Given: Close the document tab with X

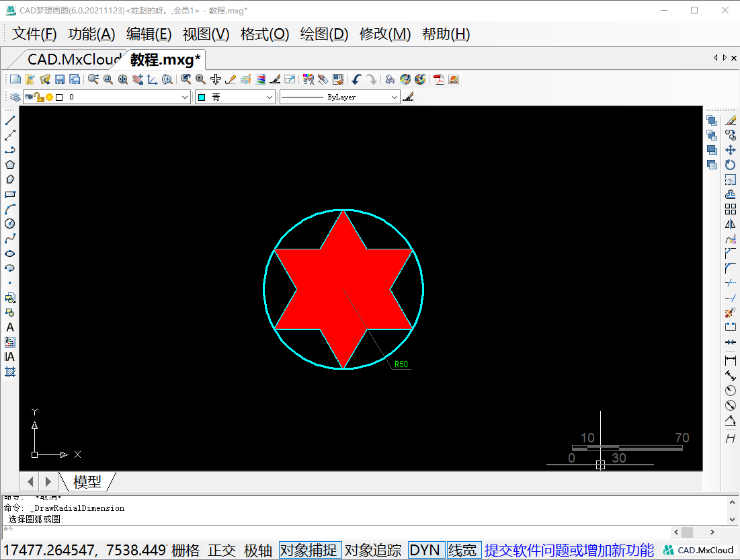Looking at the screenshot, I should click(x=734, y=58).
